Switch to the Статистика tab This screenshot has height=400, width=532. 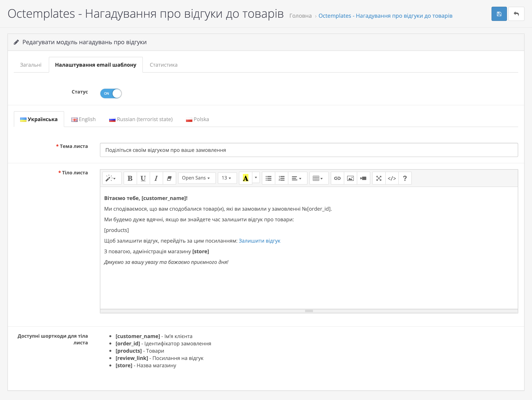pos(164,65)
